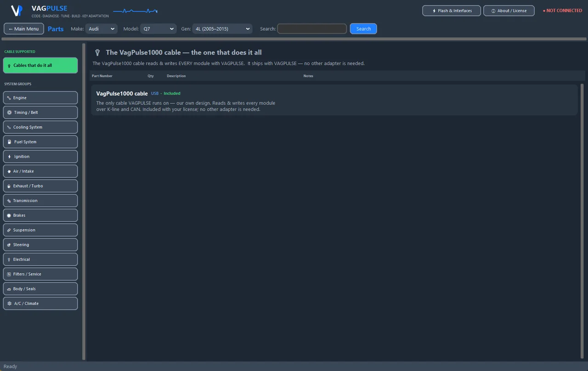Screen dimensions: 588x371
Task: Click the Engine category icon
Action: click(x=9, y=98)
